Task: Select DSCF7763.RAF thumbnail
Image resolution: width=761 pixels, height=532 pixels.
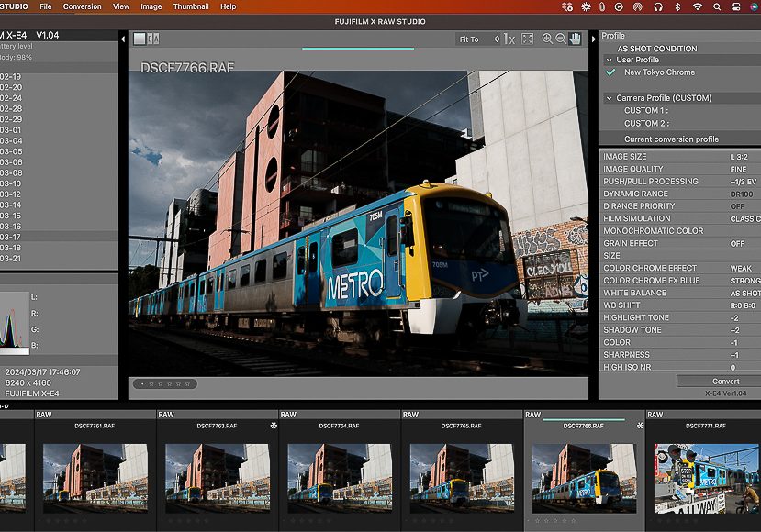Action: 218,478
